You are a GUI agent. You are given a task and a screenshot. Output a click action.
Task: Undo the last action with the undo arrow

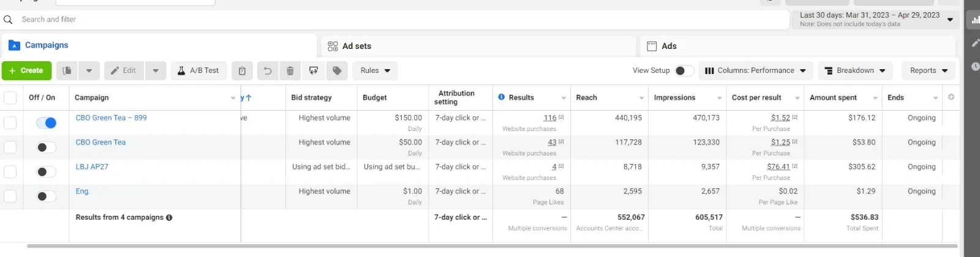[x=268, y=71]
